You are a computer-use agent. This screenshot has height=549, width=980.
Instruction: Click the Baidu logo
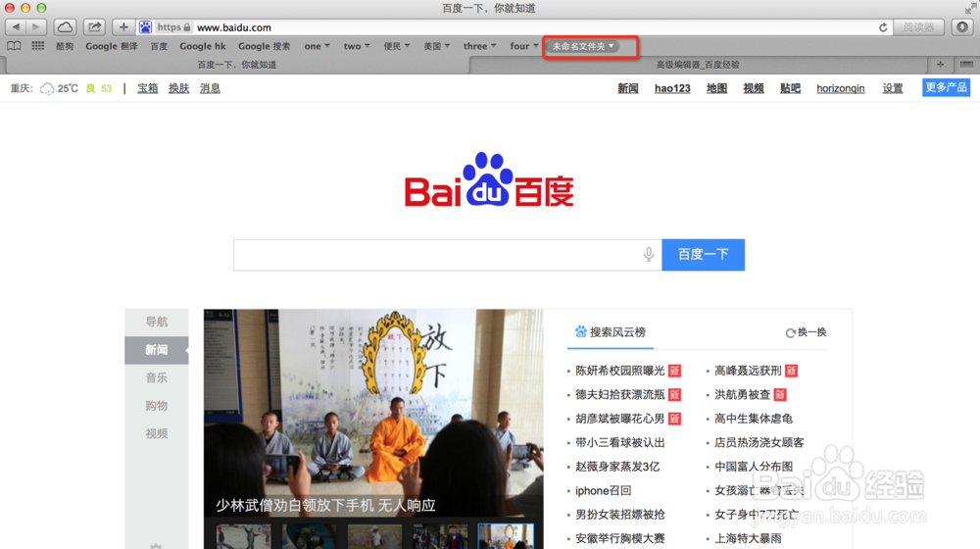pyautogui.click(x=489, y=180)
